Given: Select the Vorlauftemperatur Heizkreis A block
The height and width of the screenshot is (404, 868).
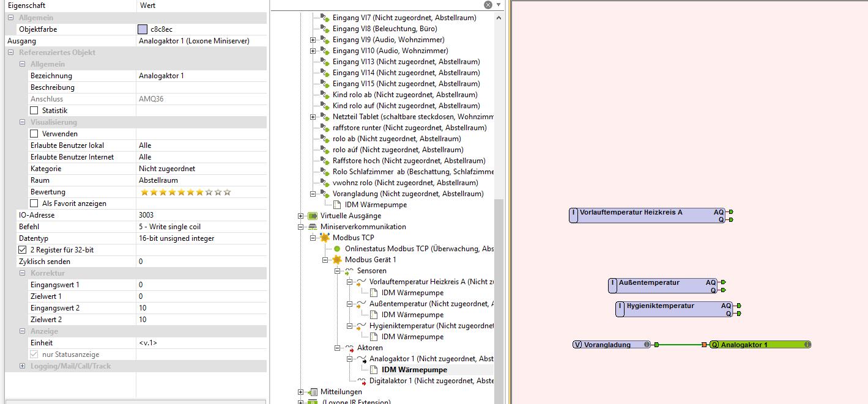Looking at the screenshot, I should point(647,215).
